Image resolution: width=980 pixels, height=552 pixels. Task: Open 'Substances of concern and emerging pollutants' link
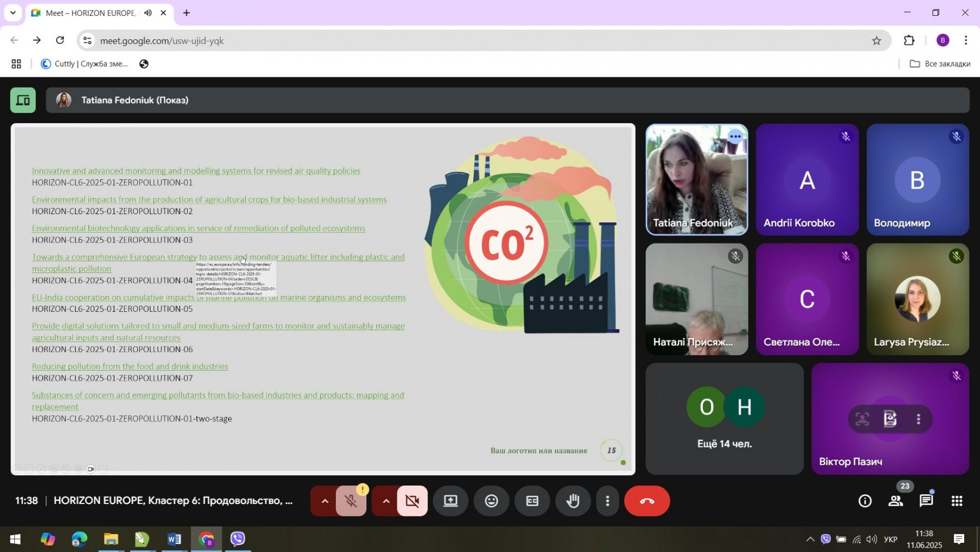pyautogui.click(x=218, y=401)
